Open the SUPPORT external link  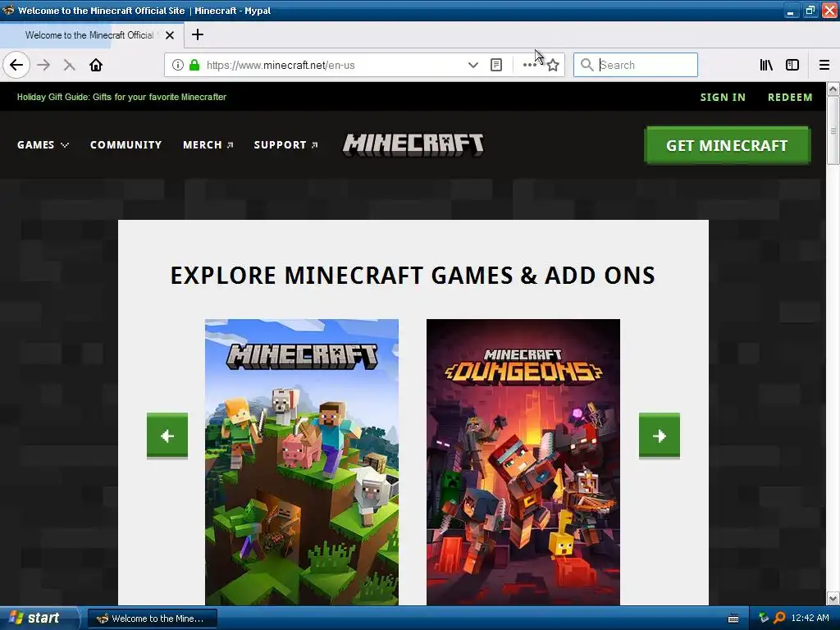285,144
